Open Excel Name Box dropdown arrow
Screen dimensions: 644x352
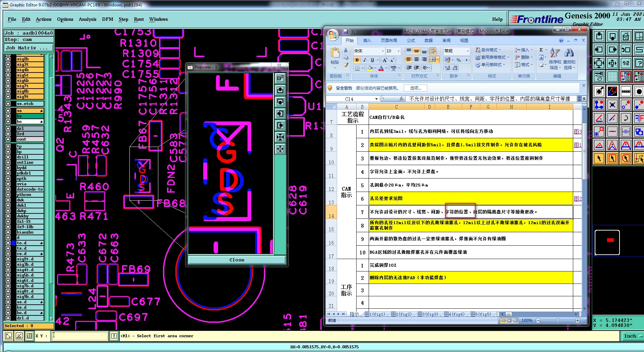tap(376, 99)
